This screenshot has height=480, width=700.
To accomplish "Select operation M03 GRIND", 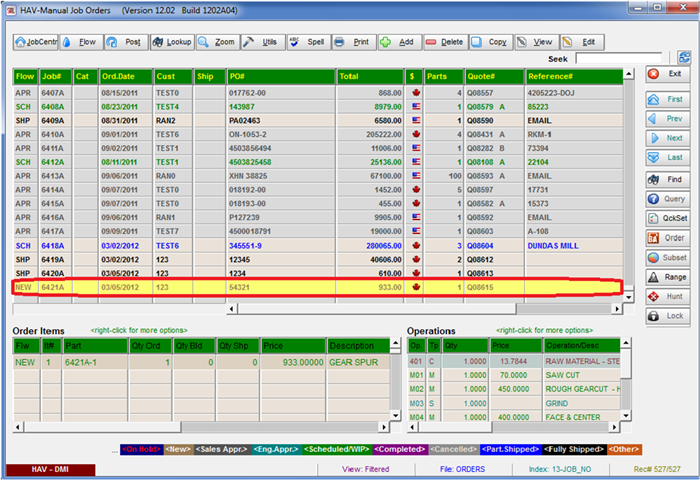I will coord(514,403).
